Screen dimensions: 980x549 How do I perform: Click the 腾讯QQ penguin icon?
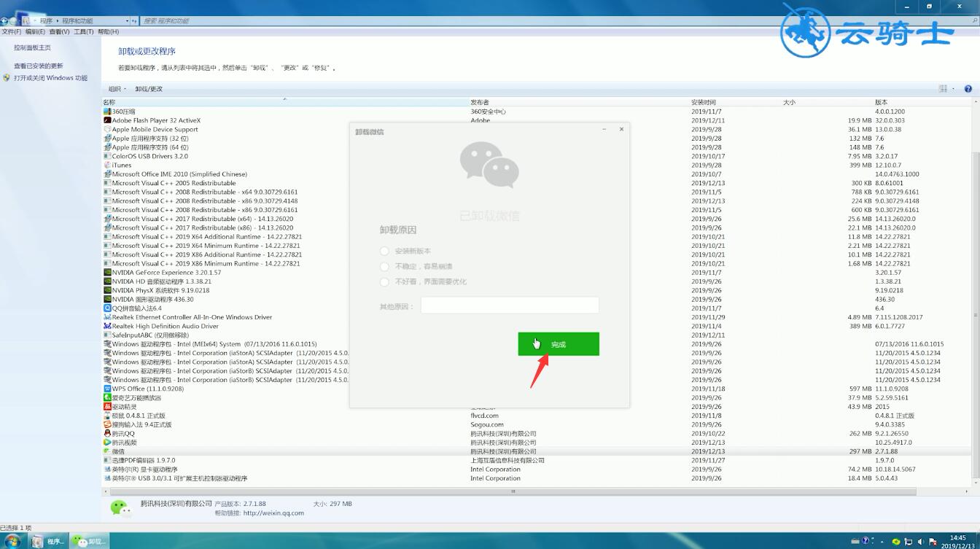coord(107,434)
